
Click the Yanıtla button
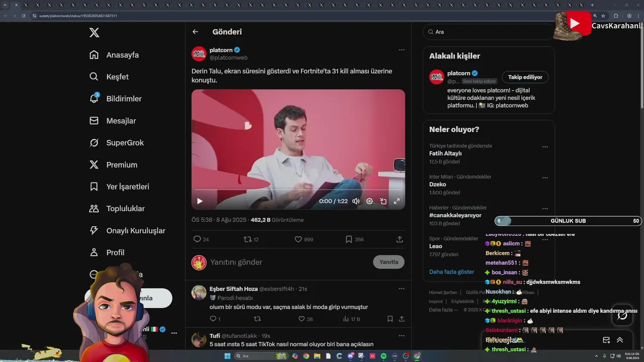(x=389, y=262)
